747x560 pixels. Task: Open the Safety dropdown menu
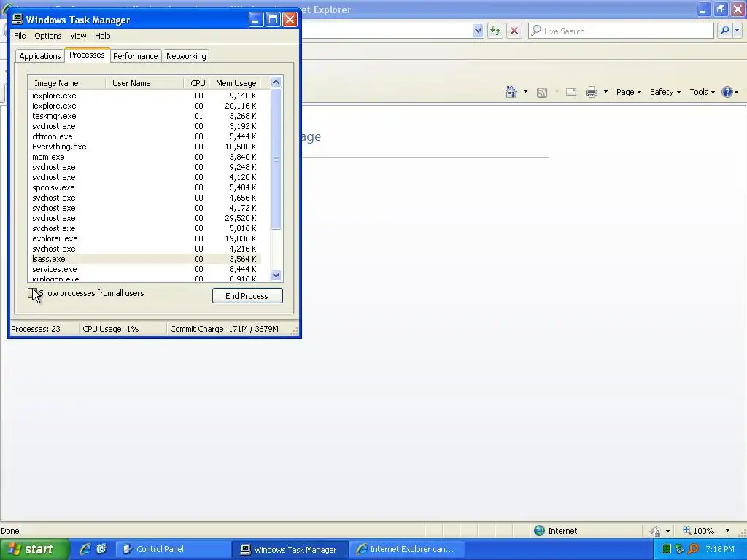pos(665,92)
